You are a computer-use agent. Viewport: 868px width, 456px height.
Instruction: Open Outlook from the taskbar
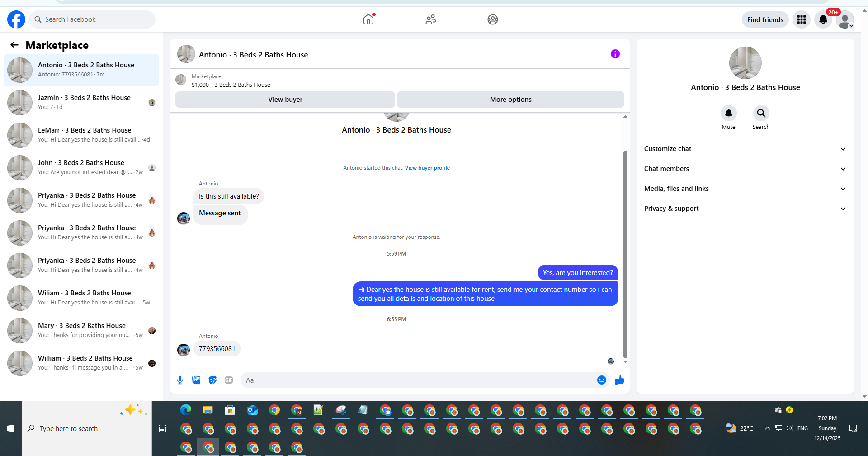coord(252,410)
